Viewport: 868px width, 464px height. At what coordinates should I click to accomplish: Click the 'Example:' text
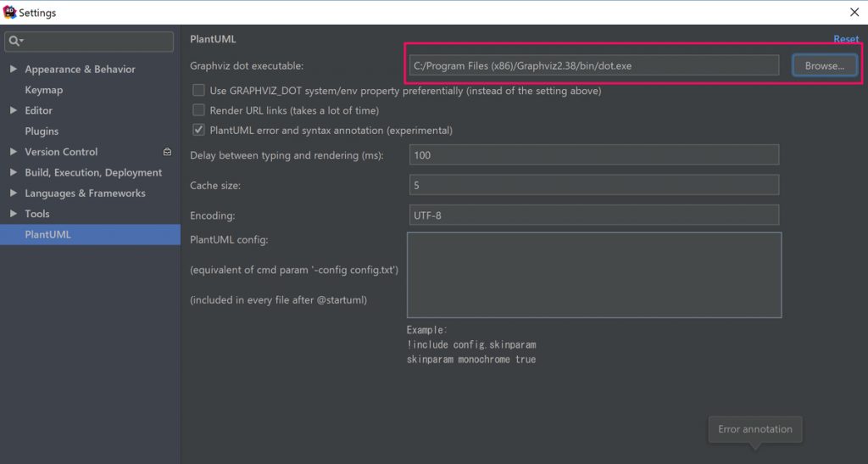427,330
